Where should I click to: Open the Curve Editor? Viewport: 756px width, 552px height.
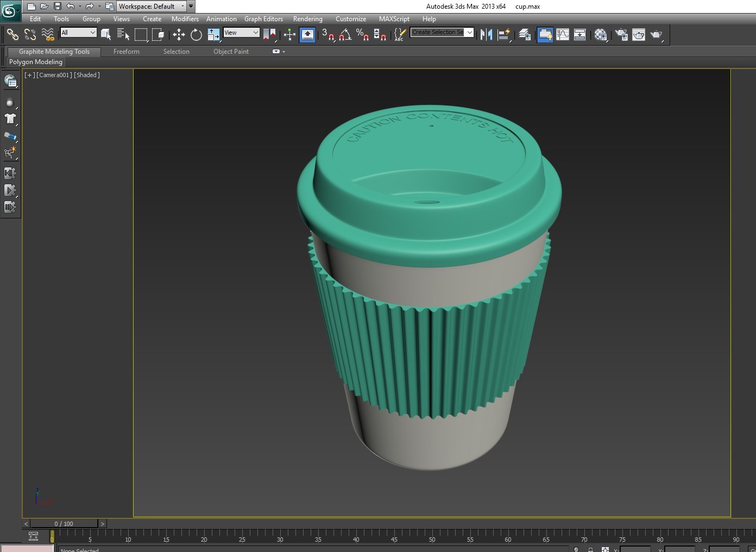(x=563, y=35)
